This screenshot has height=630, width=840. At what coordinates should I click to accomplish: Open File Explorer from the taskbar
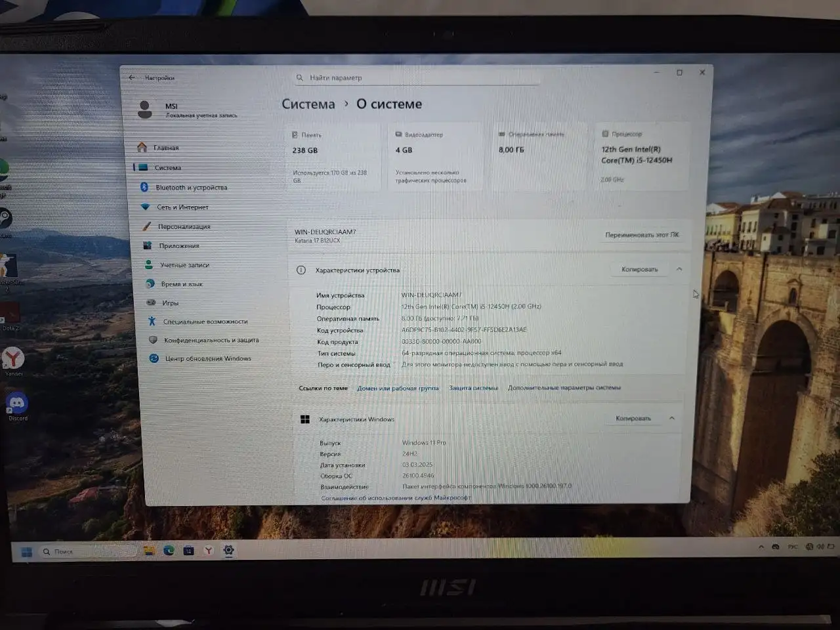(149, 551)
